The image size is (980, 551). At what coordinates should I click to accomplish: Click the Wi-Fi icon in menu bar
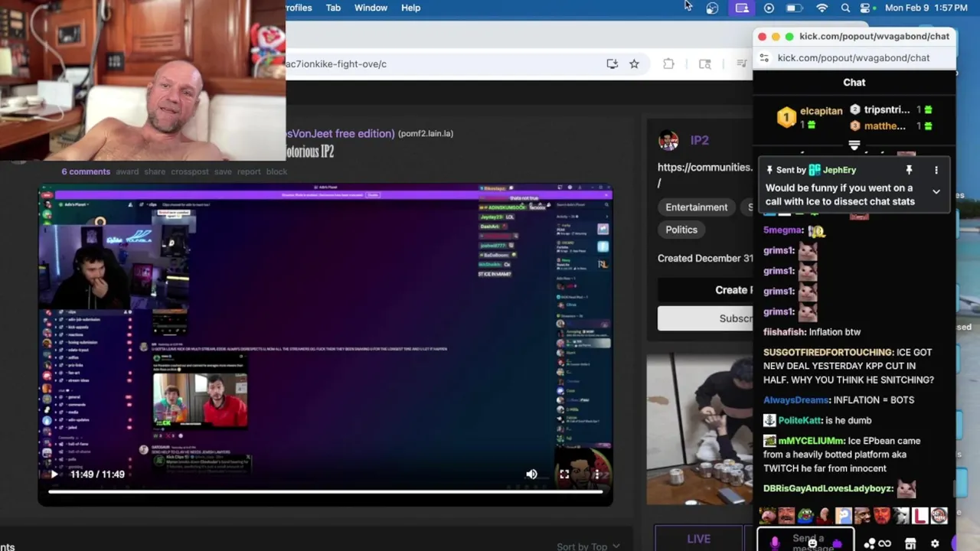coord(822,8)
